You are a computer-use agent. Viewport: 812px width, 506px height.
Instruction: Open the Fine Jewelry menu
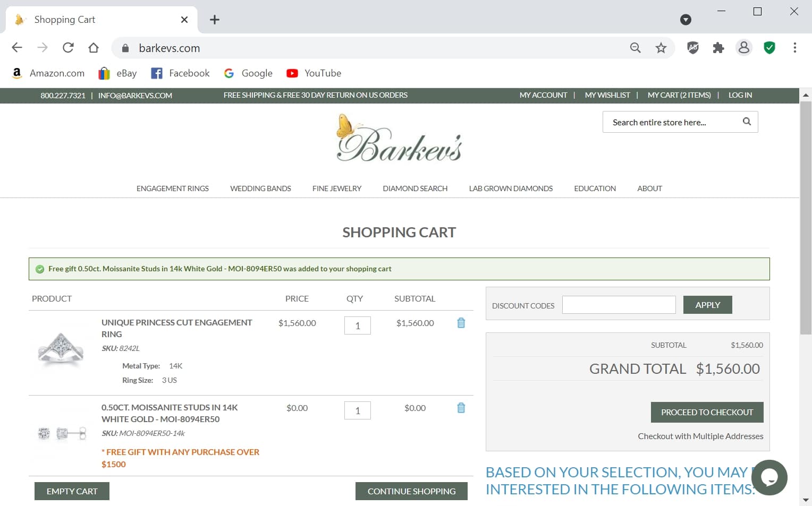(x=337, y=188)
